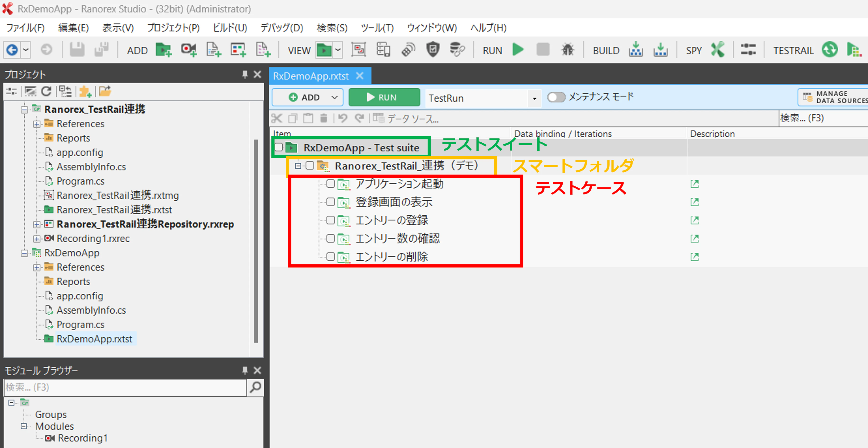Pin the project panel
Image resolution: width=868 pixels, height=448 pixels.
pyautogui.click(x=245, y=74)
